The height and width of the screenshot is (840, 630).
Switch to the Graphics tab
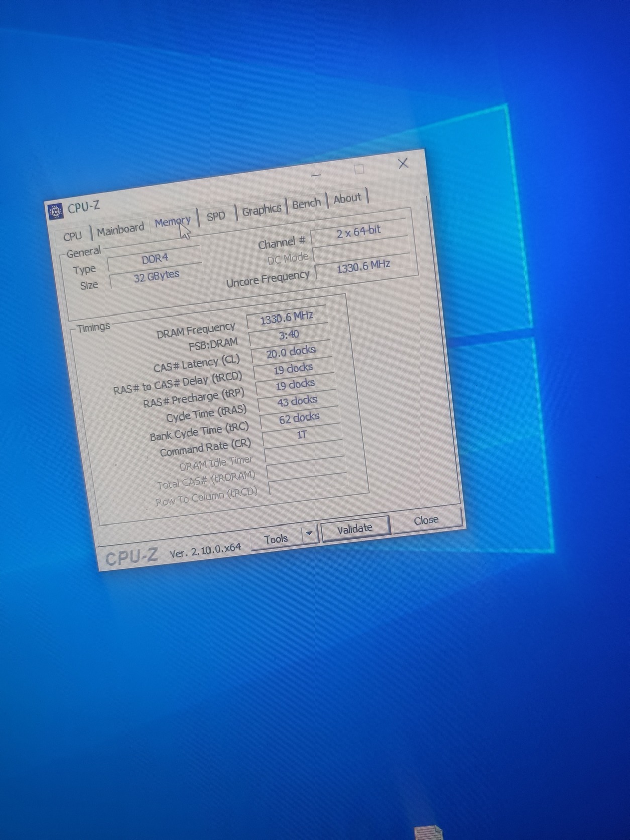[x=261, y=210]
